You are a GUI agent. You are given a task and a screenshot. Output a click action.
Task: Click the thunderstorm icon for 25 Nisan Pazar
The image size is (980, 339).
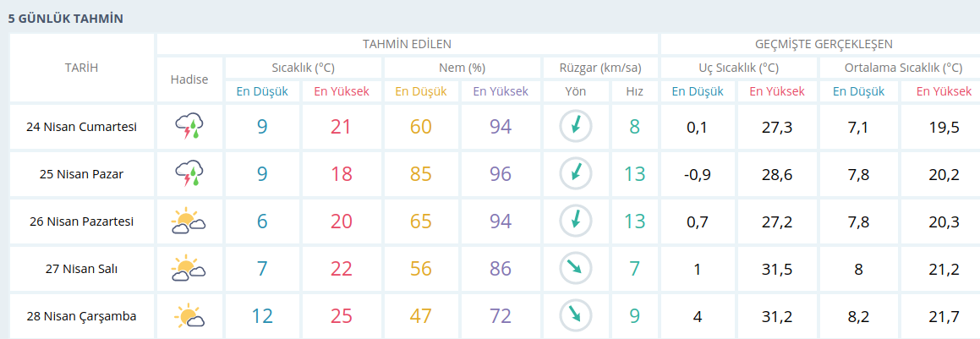189,175
